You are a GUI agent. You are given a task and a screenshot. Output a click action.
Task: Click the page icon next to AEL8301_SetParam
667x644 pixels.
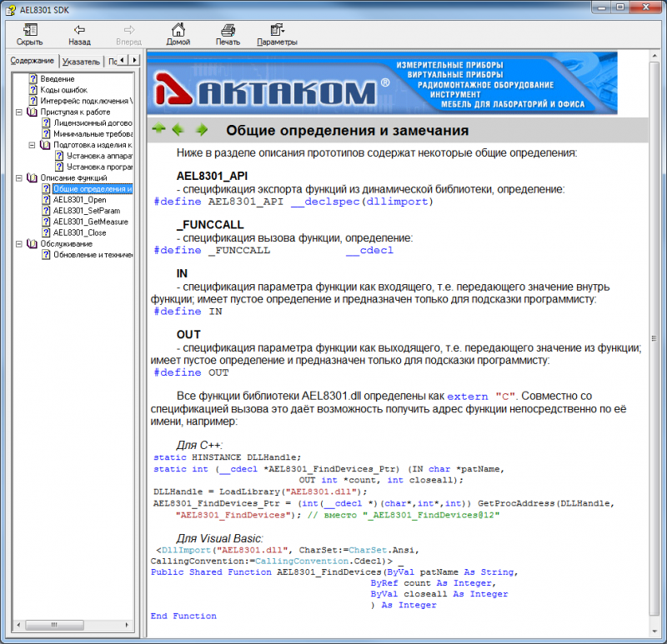pyautogui.click(x=47, y=211)
